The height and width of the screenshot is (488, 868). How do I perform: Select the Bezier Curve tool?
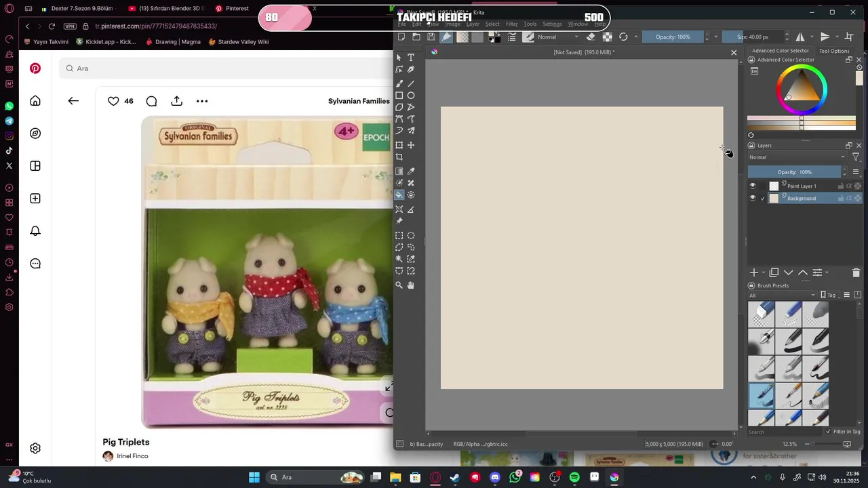399,119
